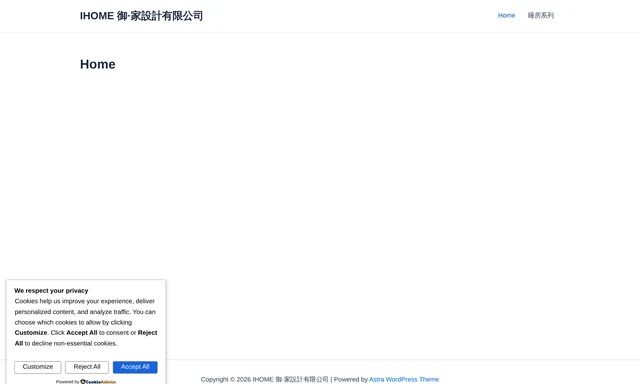Click the Home page heading
Image resolution: width=640 pixels, height=384 pixels.
point(98,64)
